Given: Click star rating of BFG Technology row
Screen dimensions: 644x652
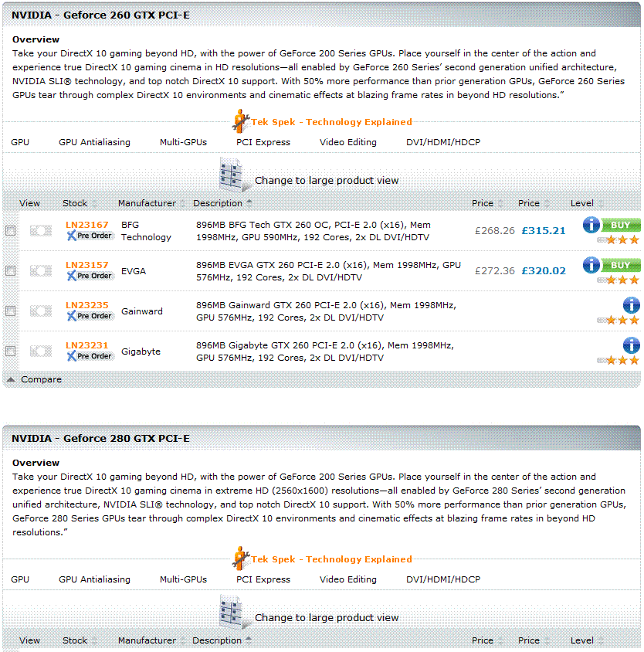Looking at the screenshot, I should (619, 240).
